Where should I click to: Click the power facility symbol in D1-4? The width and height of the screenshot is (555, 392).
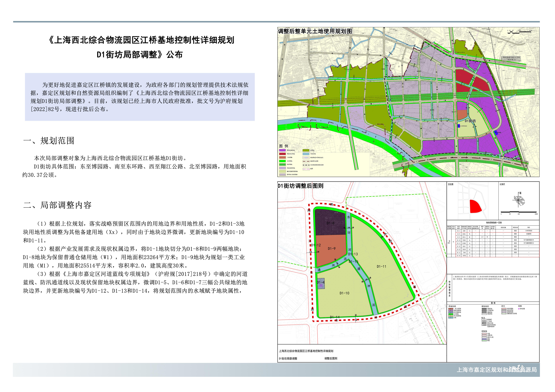(x=321, y=285)
